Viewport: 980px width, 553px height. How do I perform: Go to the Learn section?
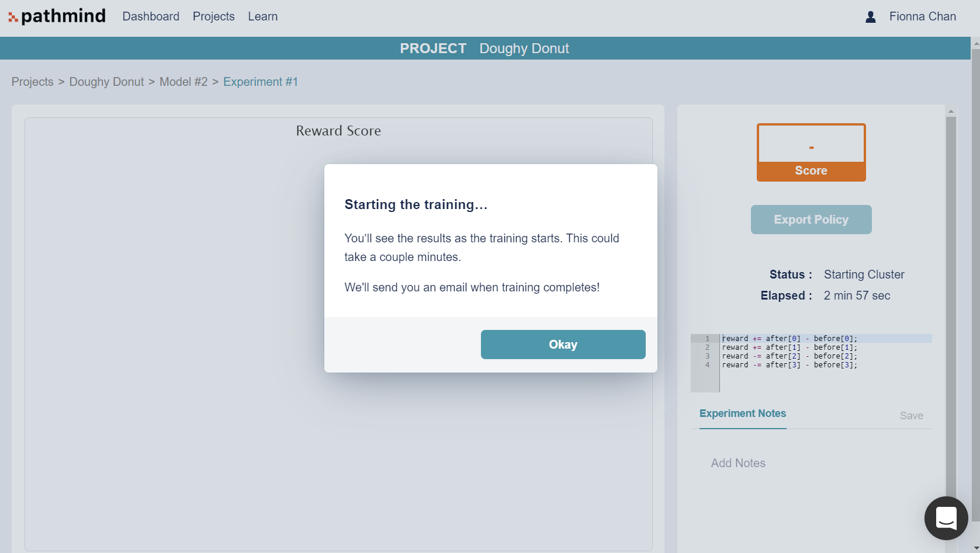pos(262,16)
